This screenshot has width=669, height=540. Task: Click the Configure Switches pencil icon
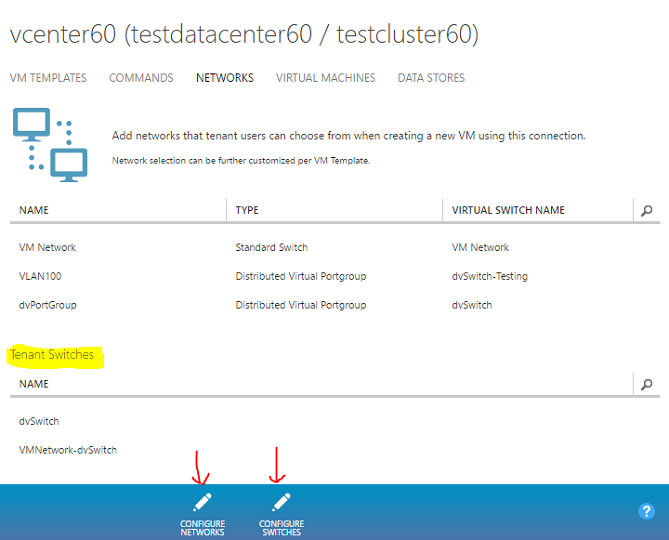(x=281, y=502)
